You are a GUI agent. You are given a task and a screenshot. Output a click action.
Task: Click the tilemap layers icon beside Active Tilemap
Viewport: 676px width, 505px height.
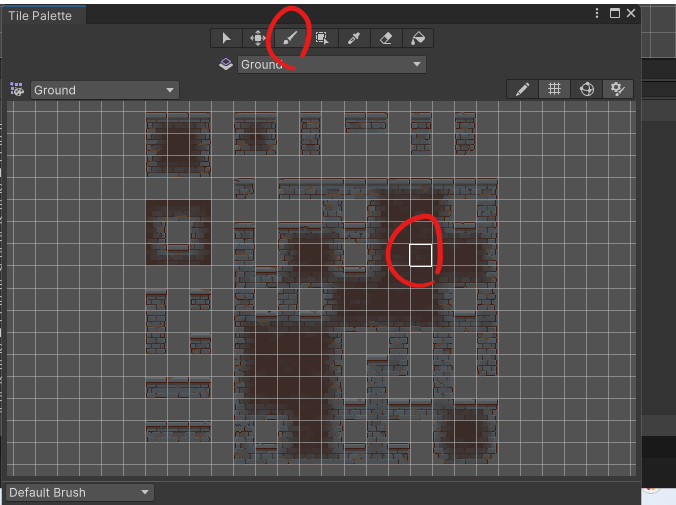click(x=225, y=64)
